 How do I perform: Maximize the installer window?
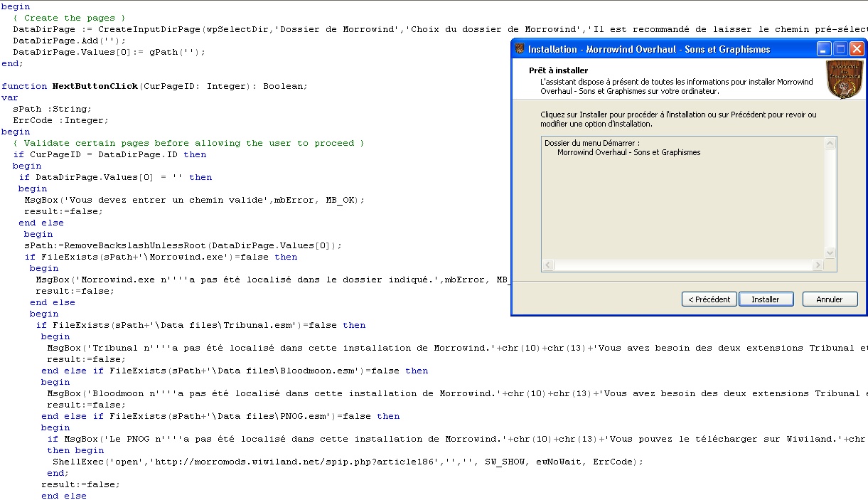coord(840,49)
